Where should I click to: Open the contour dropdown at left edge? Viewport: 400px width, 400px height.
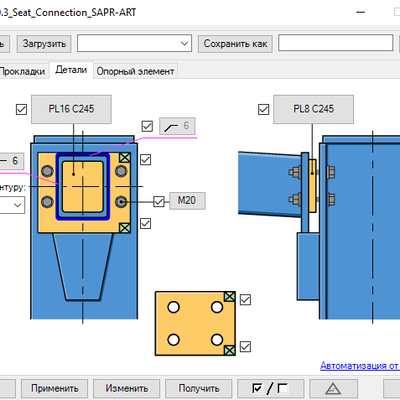click(12, 205)
